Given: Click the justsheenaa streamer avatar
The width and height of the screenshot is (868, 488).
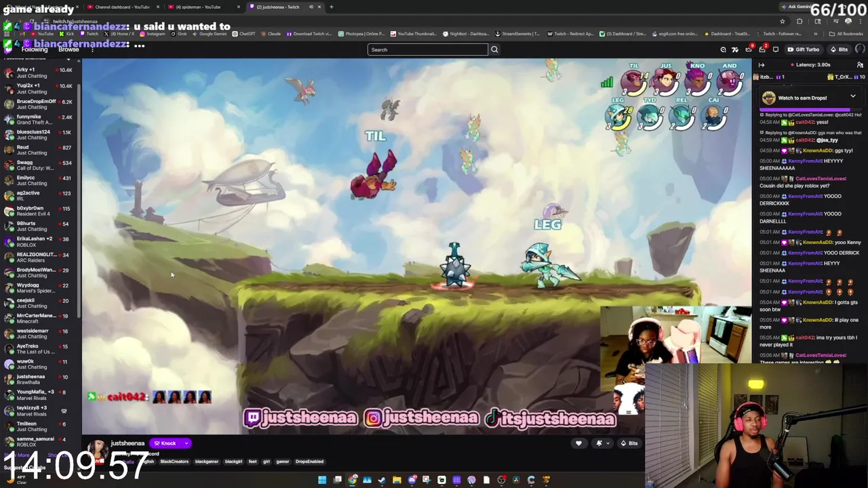Looking at the screenshot, I should pos(99,450).
